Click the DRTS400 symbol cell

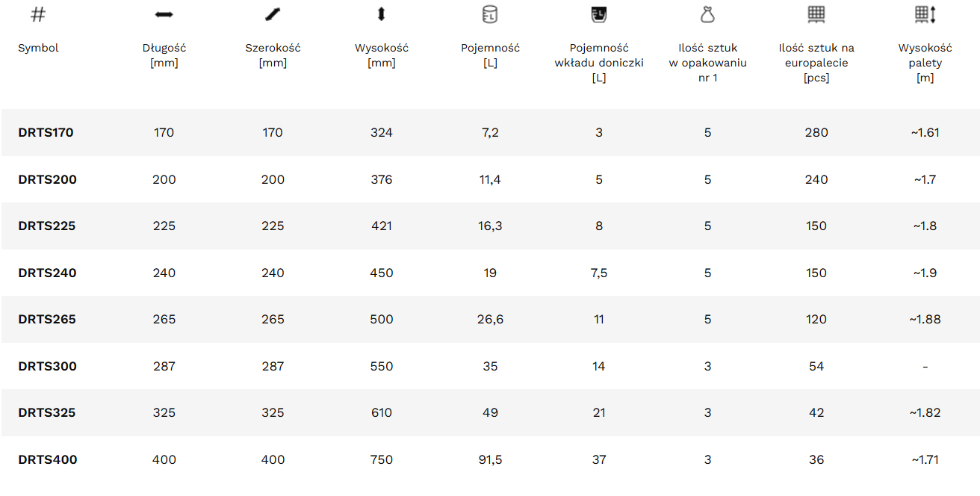click(47, 459)
